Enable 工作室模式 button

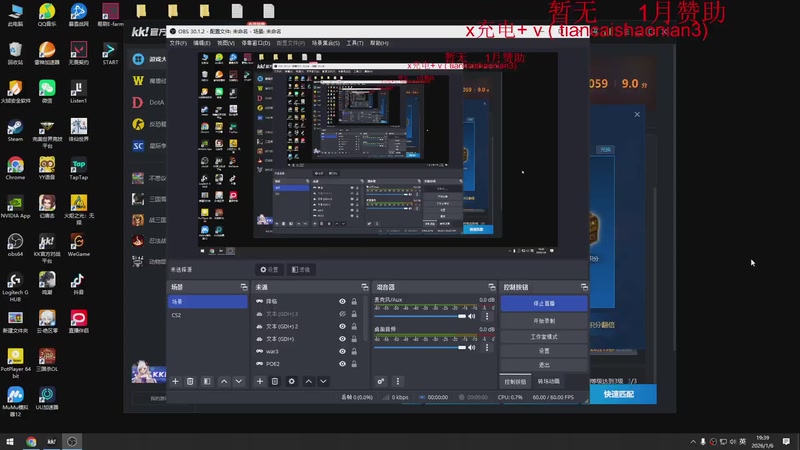click(544, 337)
